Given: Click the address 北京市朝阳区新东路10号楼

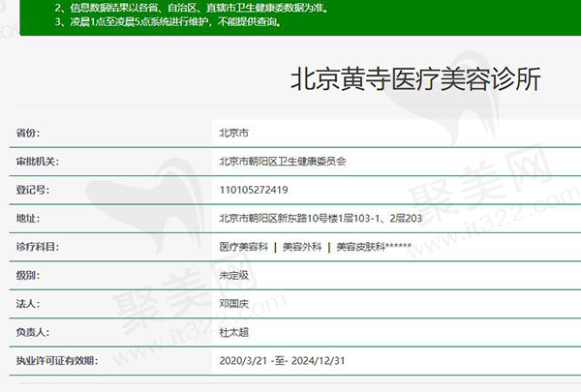Looking at the screenshot, I should click(321, 218).
